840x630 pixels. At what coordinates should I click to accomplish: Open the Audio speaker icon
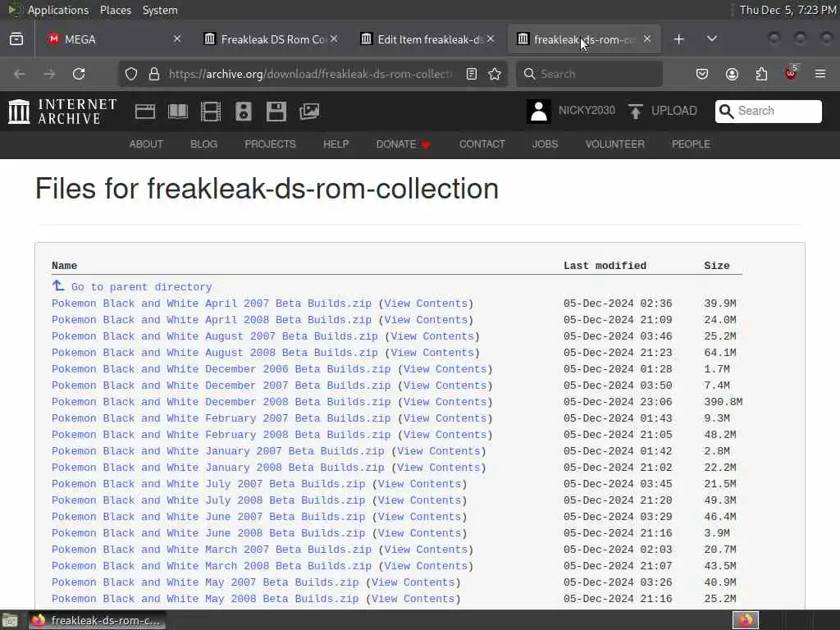click(243, 112)
